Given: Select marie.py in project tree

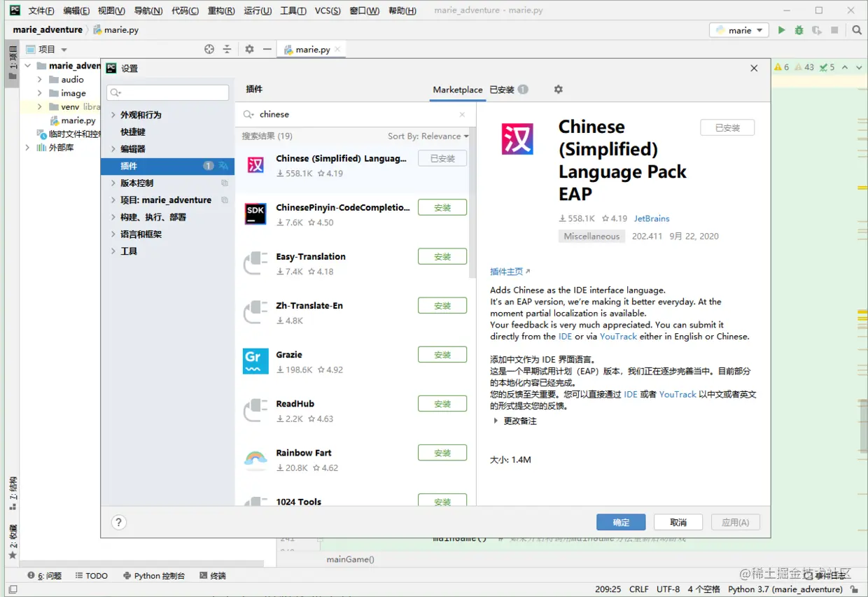Looking at the screenshot, I should coord(73,120).
